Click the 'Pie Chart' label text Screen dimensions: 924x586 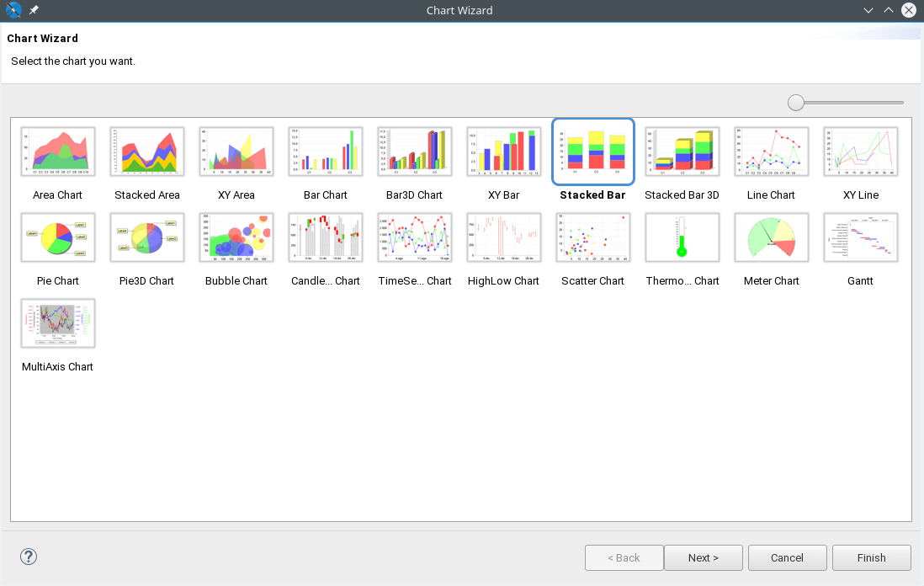click(58, 281)
